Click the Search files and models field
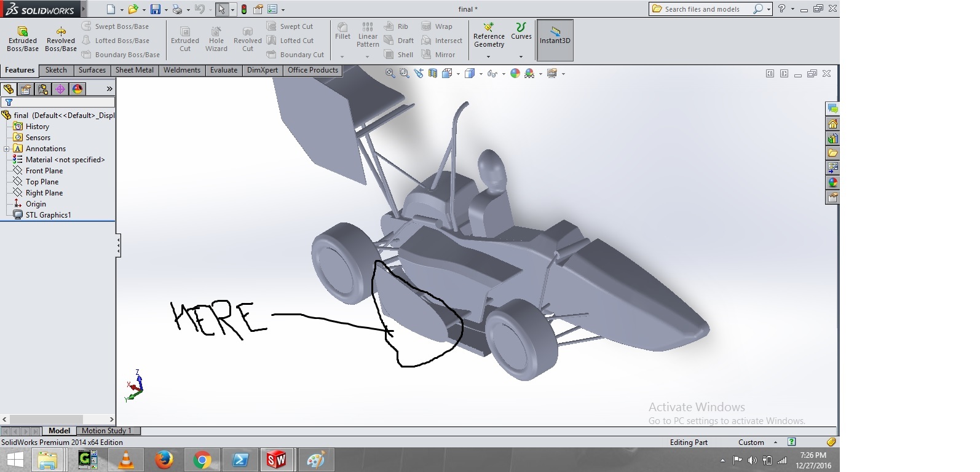Image resolution: width=980 pixels, height=472 pixels. point(702,9)
